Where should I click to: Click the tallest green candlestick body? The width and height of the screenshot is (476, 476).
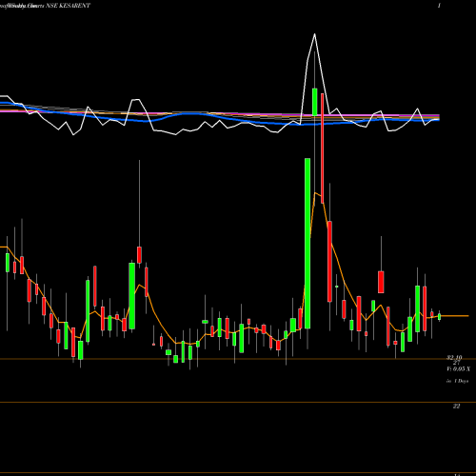coord(307,244)
